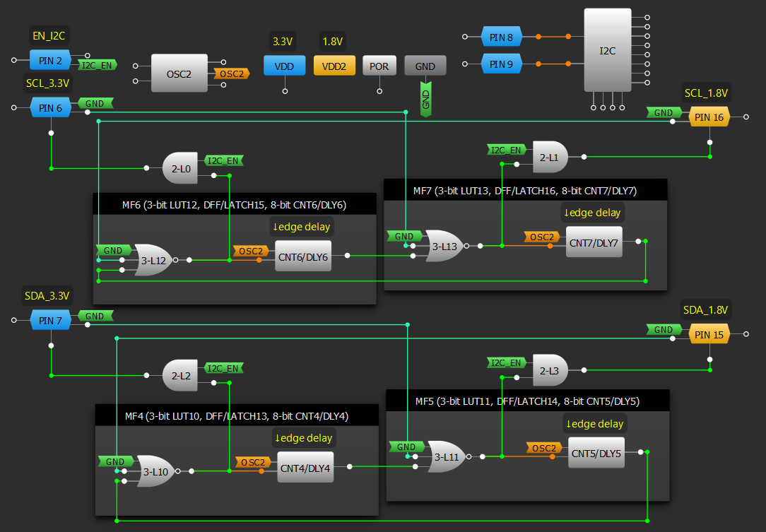Select the orange VDD2 power block
The height and width of the screenshot is (532, 766).
click(x=334, y=66)
